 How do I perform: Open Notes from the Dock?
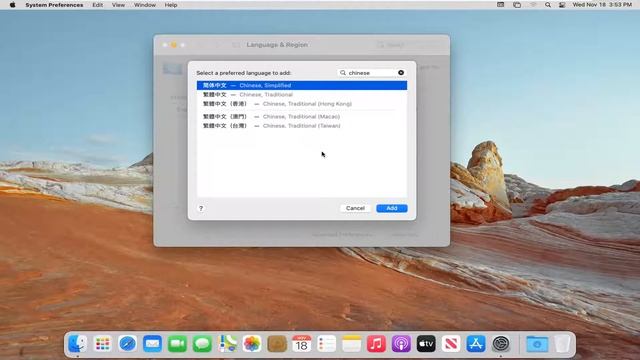tap(351, 344)
